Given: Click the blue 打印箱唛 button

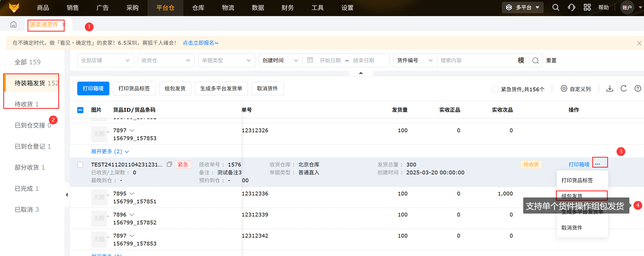Looking at the screenshot, I should pos(93,89).
